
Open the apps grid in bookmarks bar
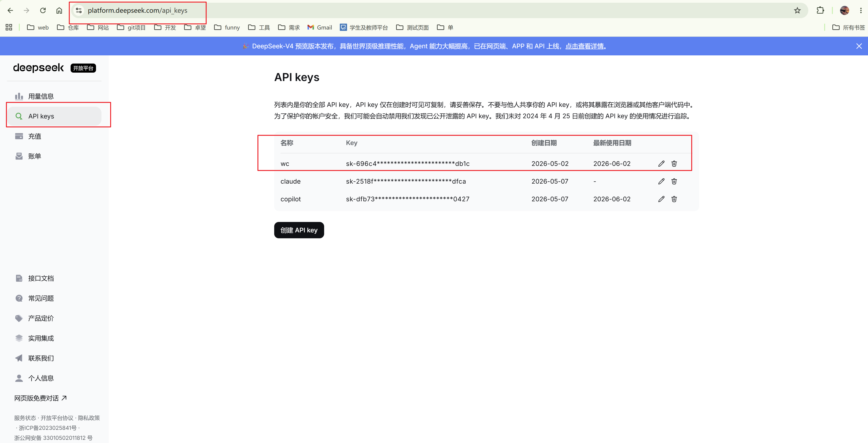9,27
